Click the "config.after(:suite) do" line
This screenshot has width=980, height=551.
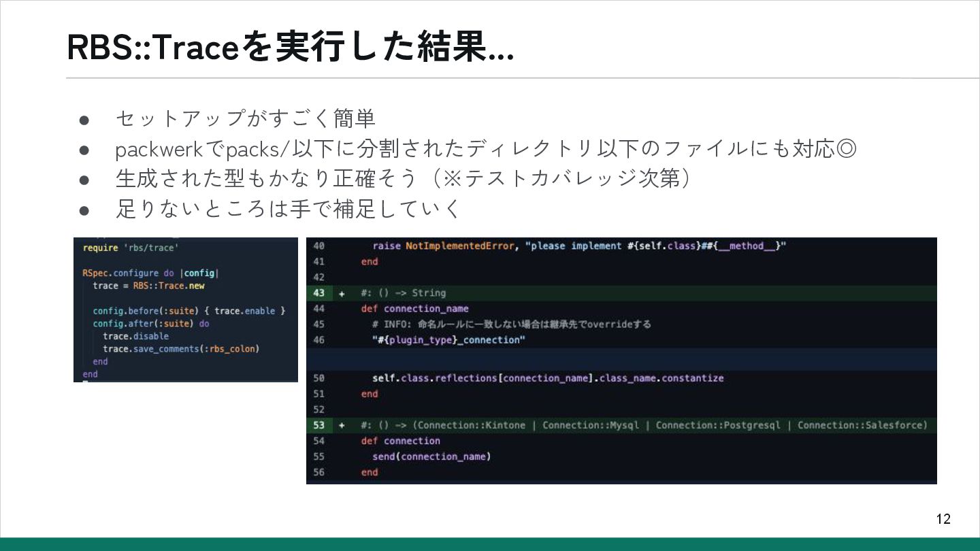151,324
